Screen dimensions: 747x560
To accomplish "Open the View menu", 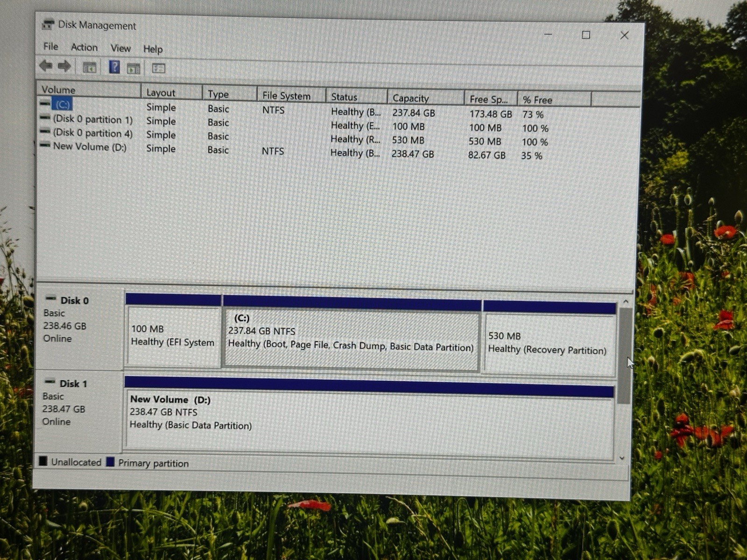I will coord(120,48).
